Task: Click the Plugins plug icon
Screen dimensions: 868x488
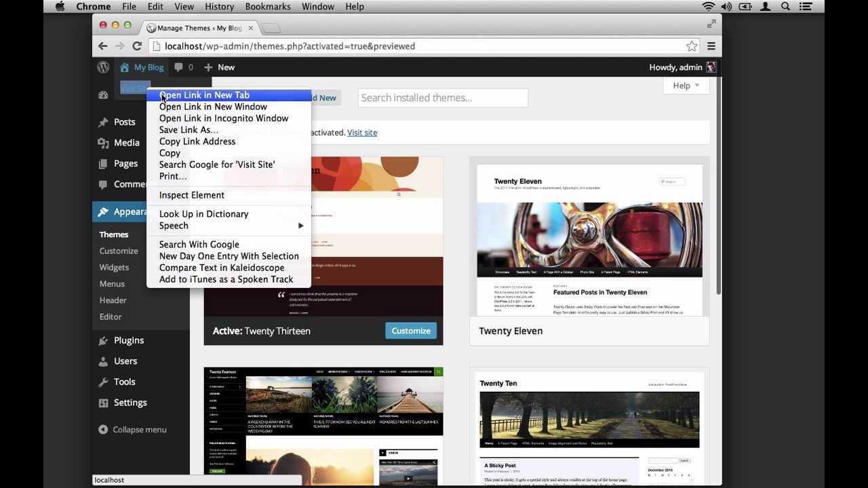Action: pyautogui.click(x=103, y=340)
